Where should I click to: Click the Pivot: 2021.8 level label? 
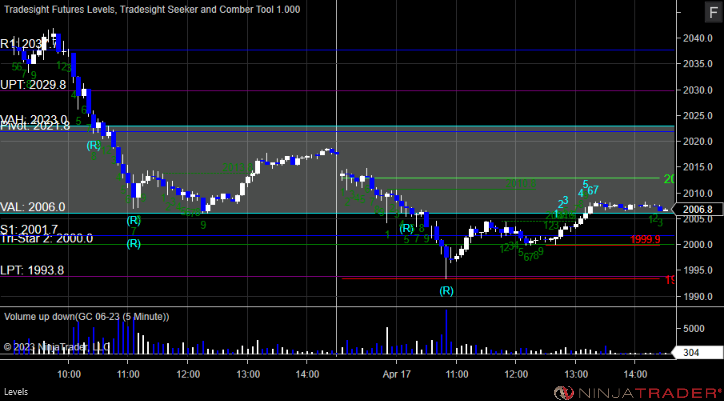pyautogui.click(x=35, y=127)
